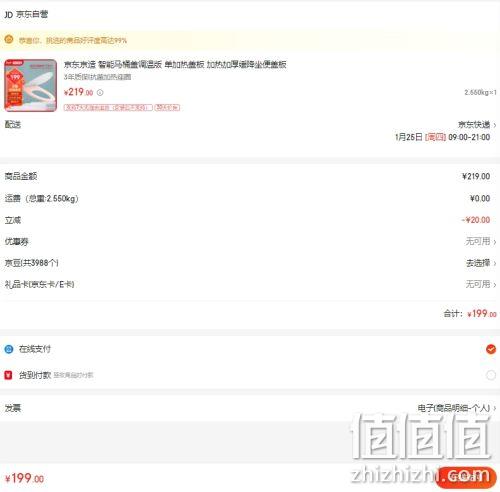Open 京豆 去选择 chevron
This screenshot has height=492, width=500.
coord(495,263)
